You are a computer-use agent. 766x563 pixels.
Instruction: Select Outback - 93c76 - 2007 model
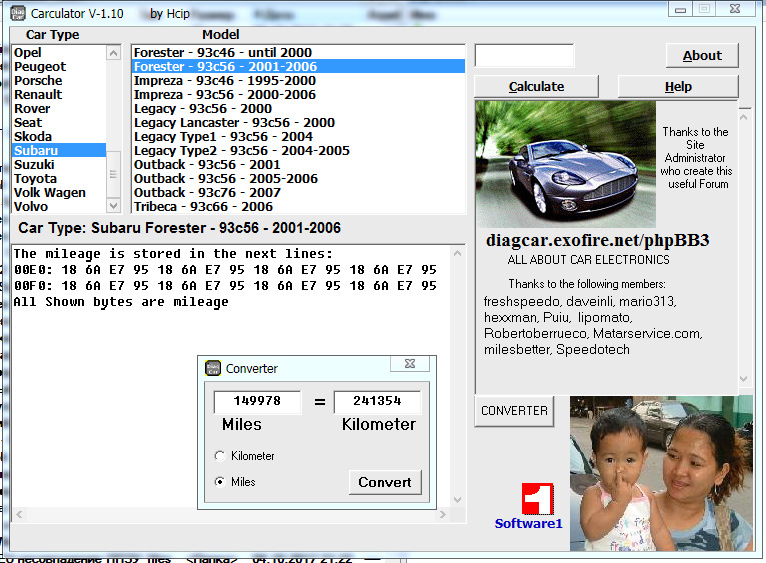pos(298,193)
